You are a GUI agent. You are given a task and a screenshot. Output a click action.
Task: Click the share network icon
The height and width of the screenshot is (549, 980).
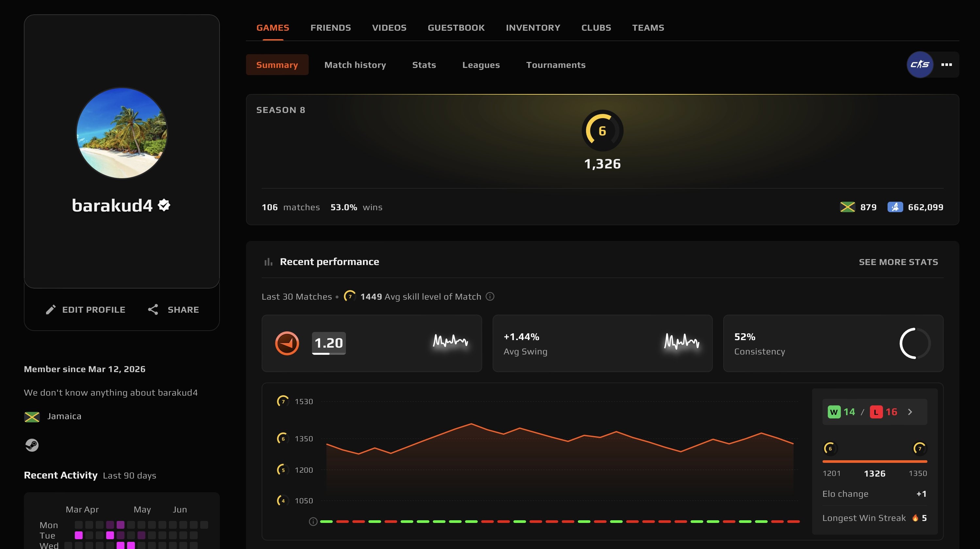(153, 309)
